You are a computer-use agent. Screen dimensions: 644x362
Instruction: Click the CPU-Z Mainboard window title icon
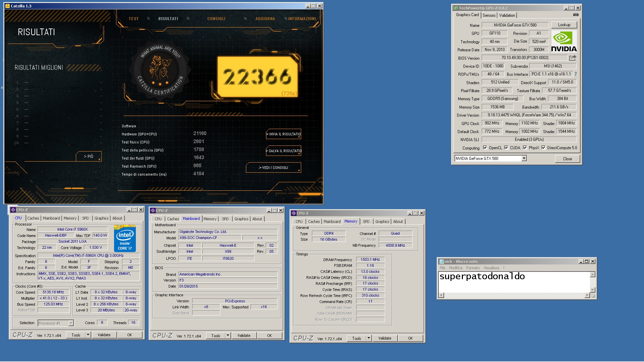point(153,210)
